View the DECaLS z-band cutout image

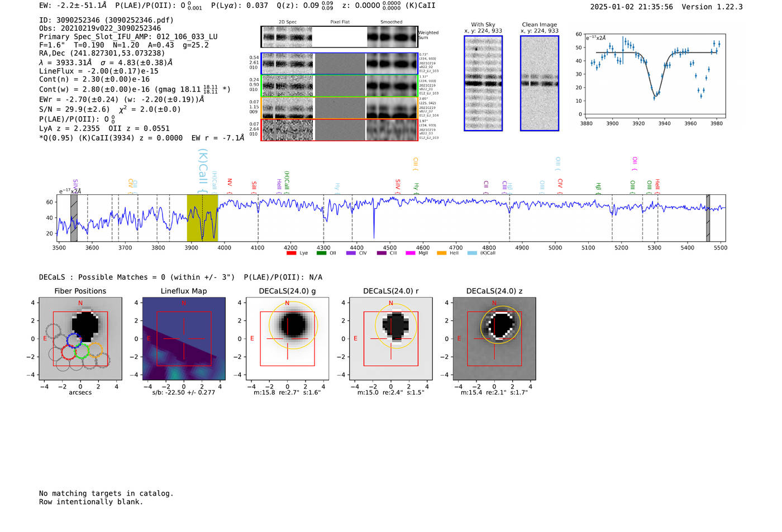click(x=494, y=339)
